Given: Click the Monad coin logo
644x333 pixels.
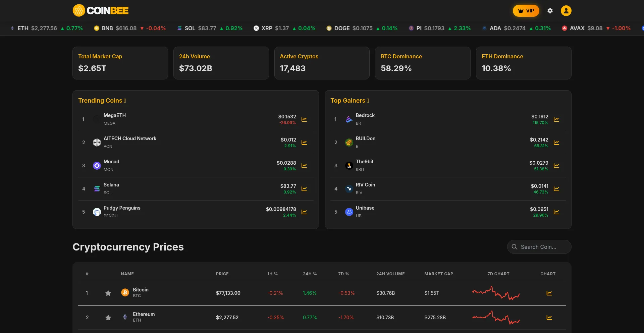Looking at the screenshot, I should click(x=97, y=166).
